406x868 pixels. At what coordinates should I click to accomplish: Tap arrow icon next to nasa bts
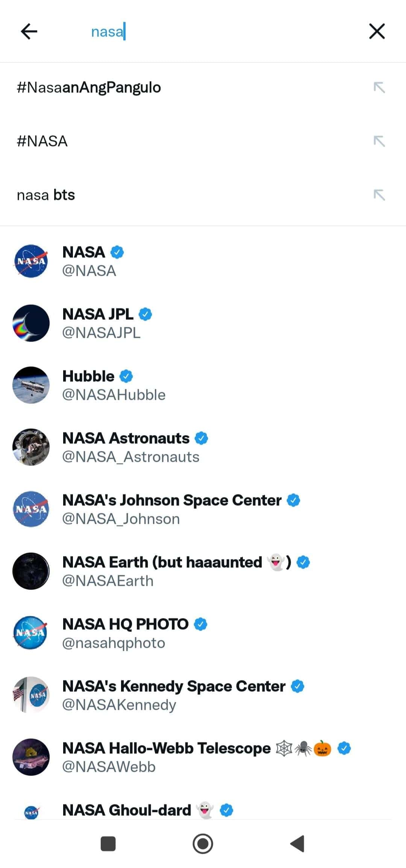[379, 195]
